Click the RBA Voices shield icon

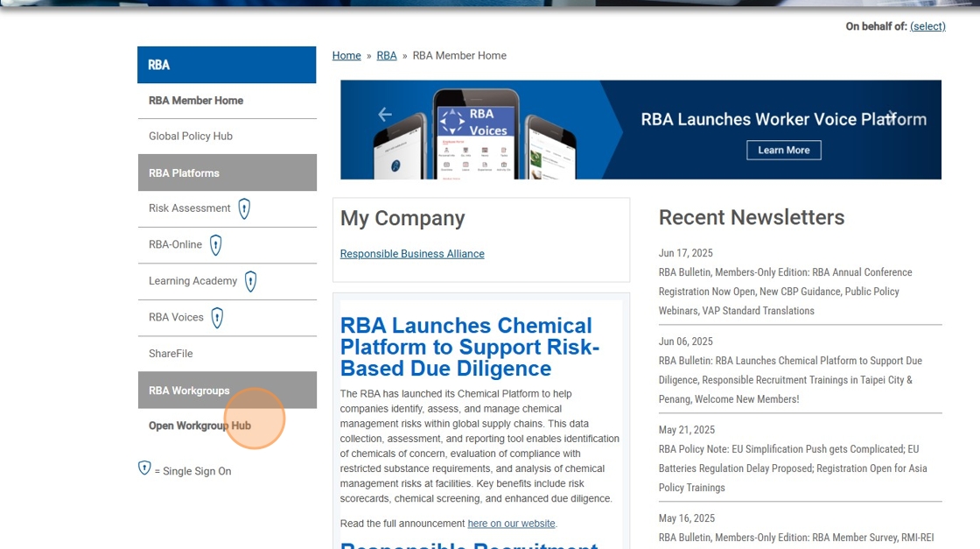click(217, 318)
